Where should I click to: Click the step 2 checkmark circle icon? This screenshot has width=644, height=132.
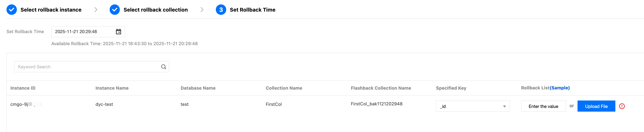point(115,10)
